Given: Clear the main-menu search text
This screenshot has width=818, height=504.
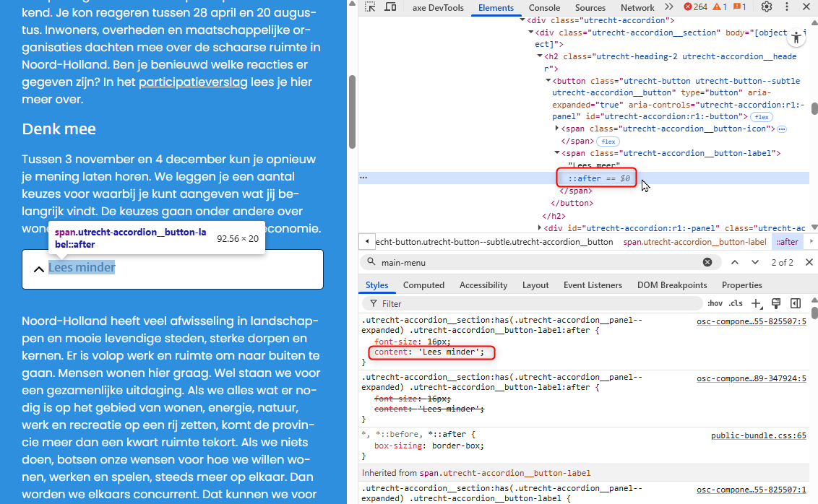Looking at the screenshot, I should [x=707, y=262].
